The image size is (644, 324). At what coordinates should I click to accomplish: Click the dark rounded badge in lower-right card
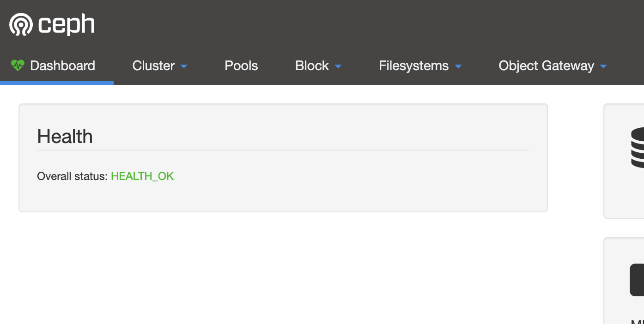pos(637,280)
